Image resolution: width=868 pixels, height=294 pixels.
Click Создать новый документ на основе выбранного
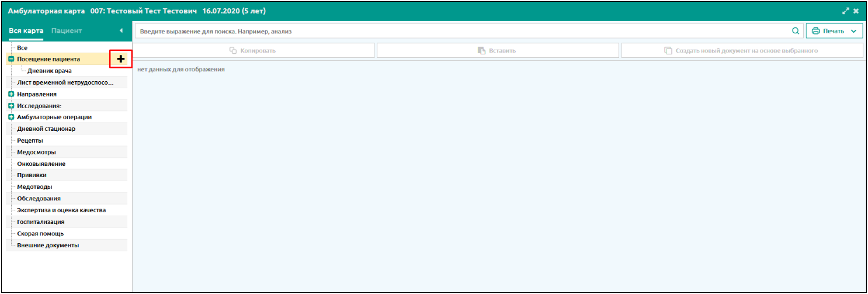pyautogui.click(x=742, y=51)
